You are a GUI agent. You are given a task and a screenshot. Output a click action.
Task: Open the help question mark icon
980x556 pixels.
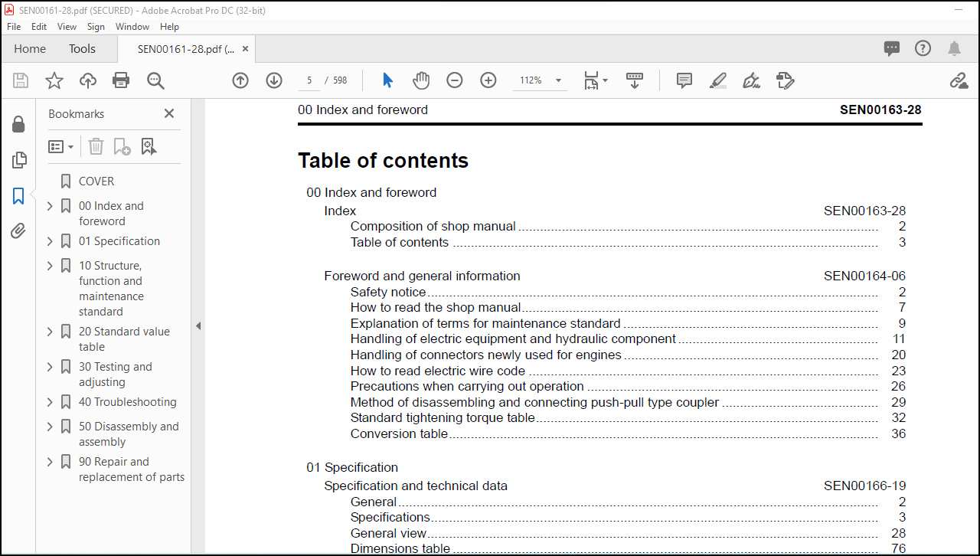tap(923, 48)
